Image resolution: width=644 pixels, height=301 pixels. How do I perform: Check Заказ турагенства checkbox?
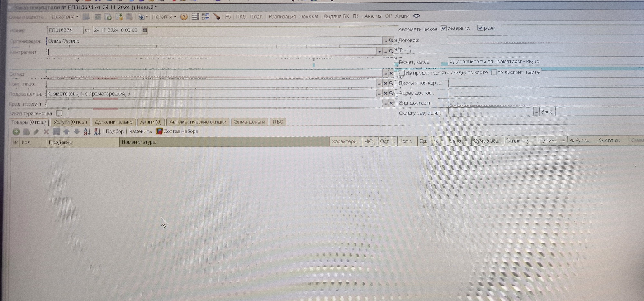tap(59, 113)
